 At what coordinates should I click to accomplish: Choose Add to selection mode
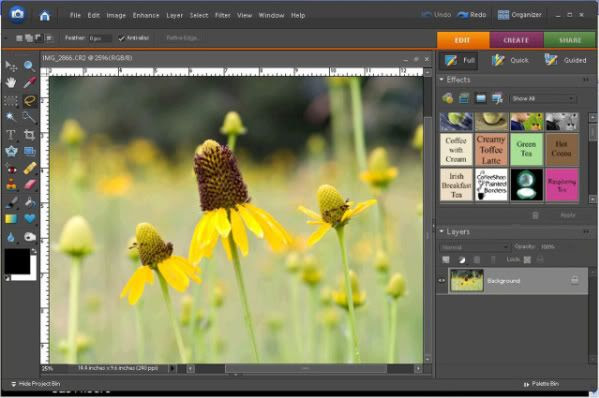(29, 38)
